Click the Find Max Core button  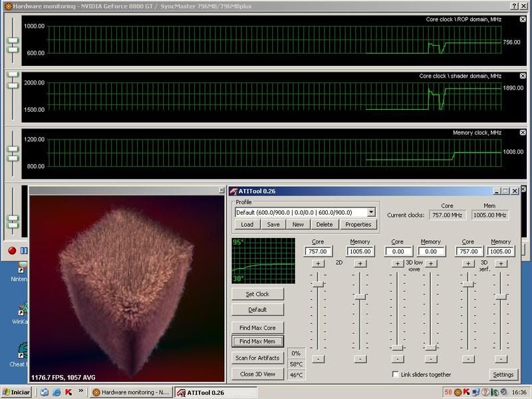[x=257, y=327]
